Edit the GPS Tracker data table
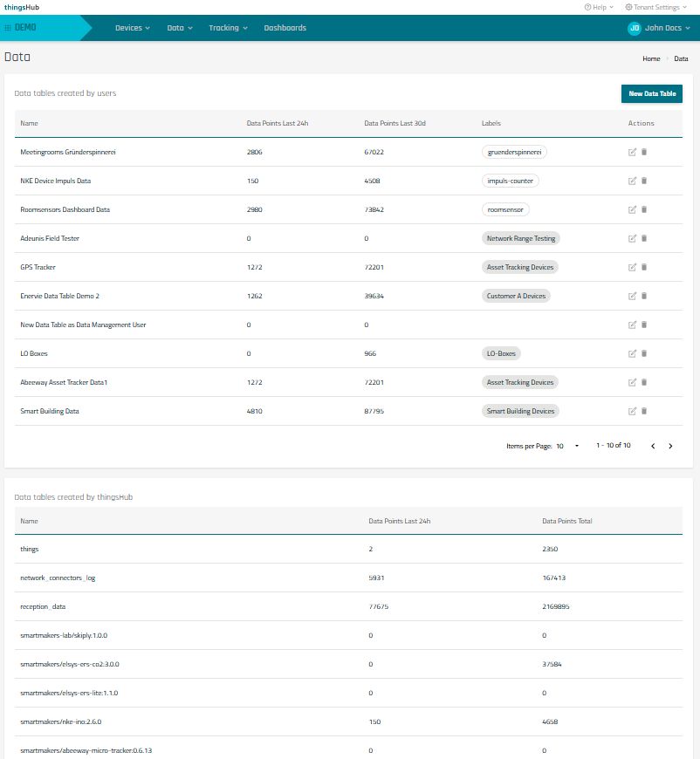Screen dimensions: 700x759 tap(632, 267)
